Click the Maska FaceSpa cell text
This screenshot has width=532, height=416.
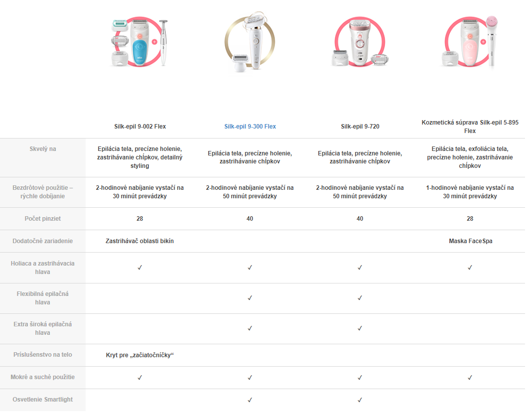click(470, 241)
